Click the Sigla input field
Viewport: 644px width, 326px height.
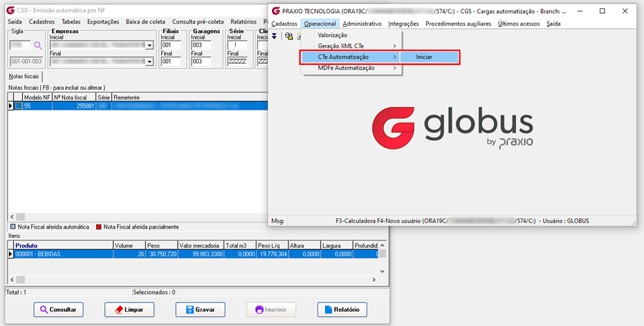tap(20, 46)
